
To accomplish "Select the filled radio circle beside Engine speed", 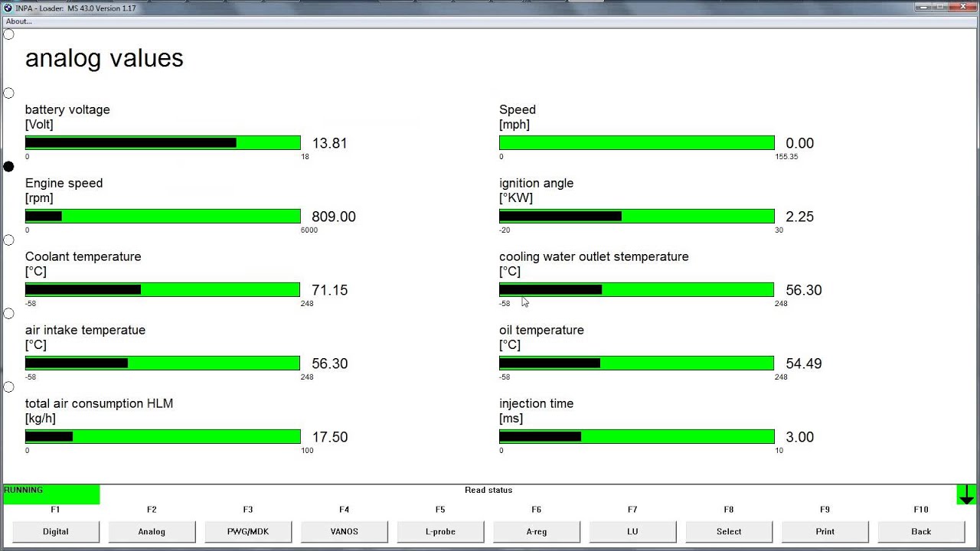I will [8, 166].
